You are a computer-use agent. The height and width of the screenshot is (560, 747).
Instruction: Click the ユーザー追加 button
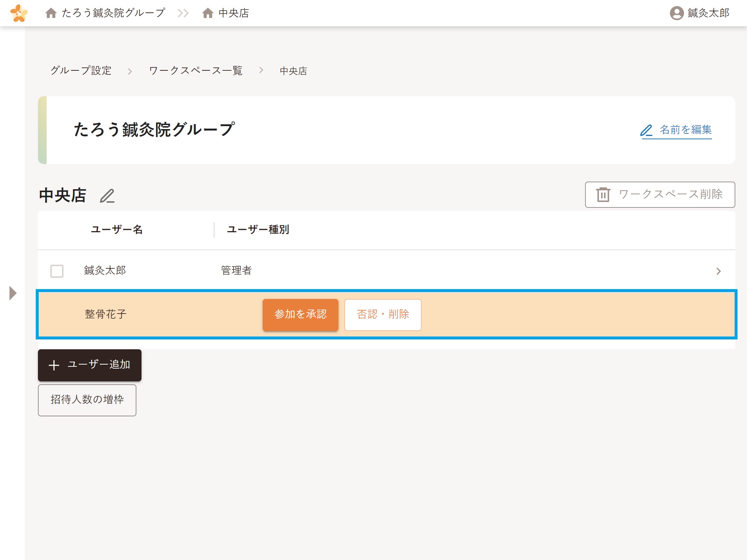coord(90,365)
